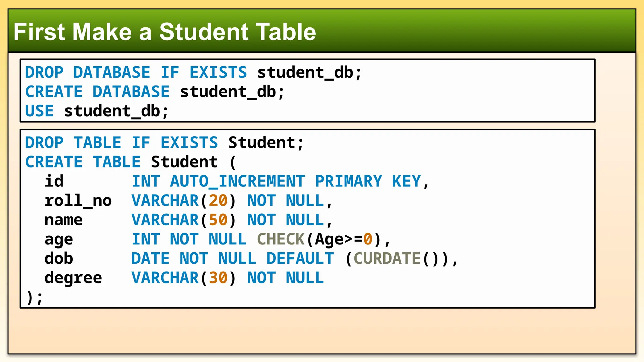This screenshot has height=362, width=644.
Task: Click the CHECK constraint keyword
Action: pos(281,239)
